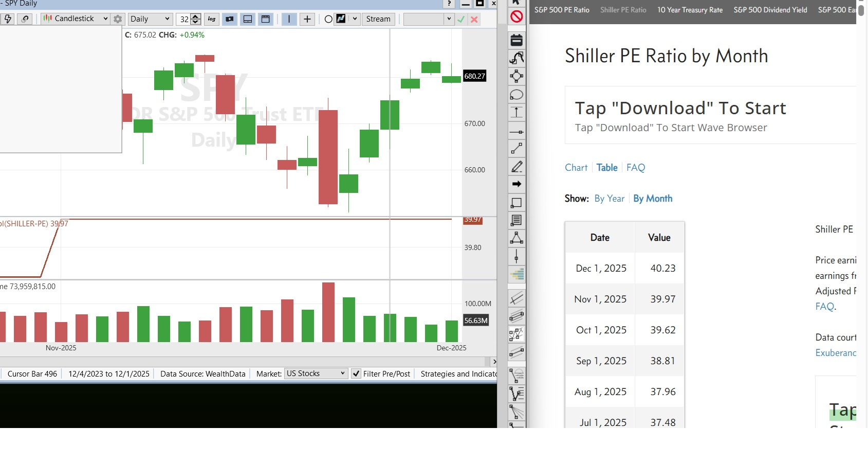
Task: Open the Candlestick chart style dropdown
Action: (76, 19)
